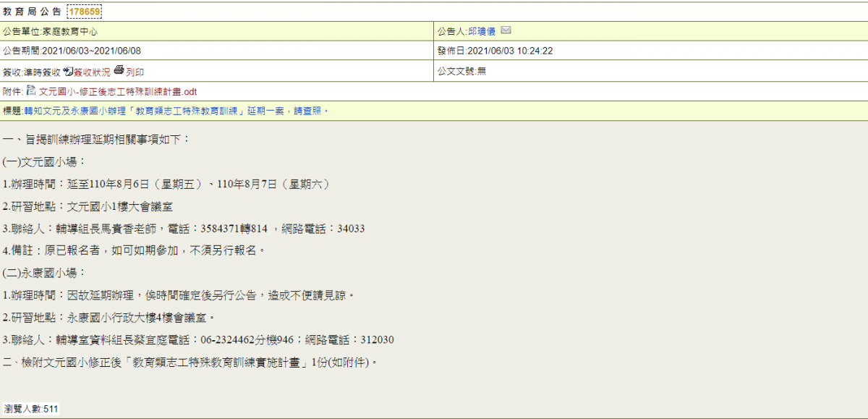Select the 列印 print link
The image size is (868, 419).
click(x=135, y=72)
